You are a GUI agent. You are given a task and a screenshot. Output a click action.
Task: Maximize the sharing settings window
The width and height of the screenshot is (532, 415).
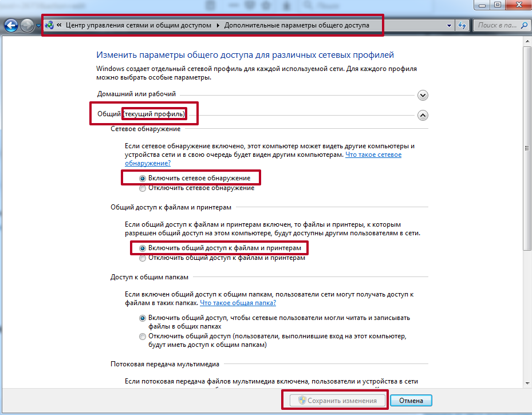[x=497, y=5]
